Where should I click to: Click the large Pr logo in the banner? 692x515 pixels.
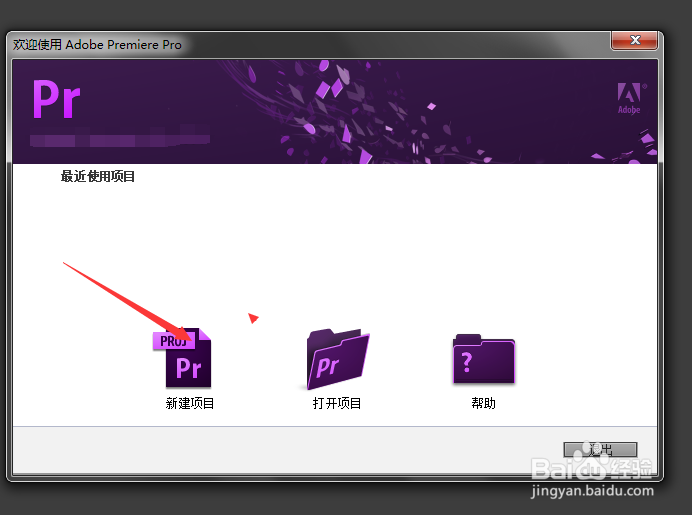(56, 99)
